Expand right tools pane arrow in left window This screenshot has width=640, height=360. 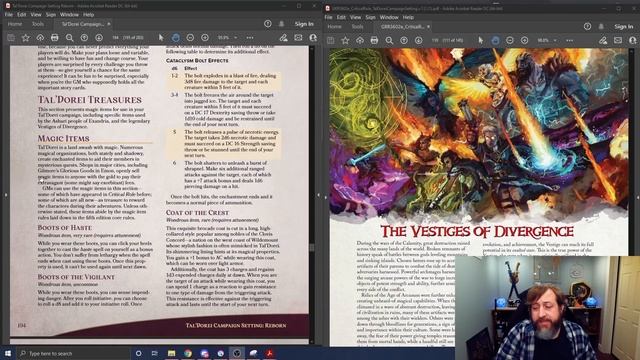click(318, 195)
